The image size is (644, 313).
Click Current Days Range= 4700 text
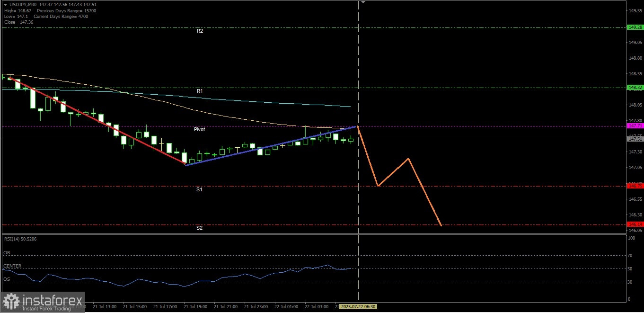coord(61,17)
